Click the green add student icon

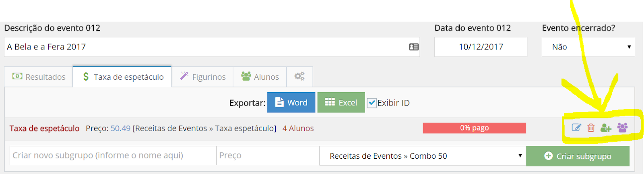pos(606,128)
